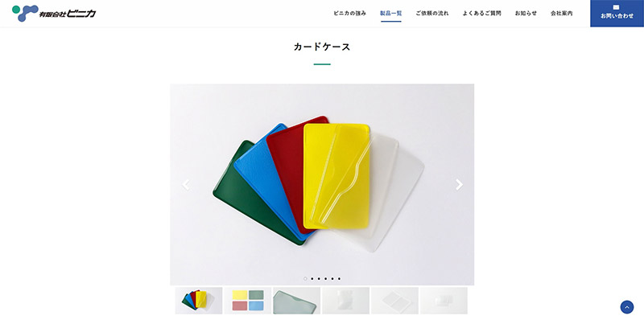Screen dimensions: 644x324
Task: Go to ご依頼の流れ page
Action: tap(432, 13)
